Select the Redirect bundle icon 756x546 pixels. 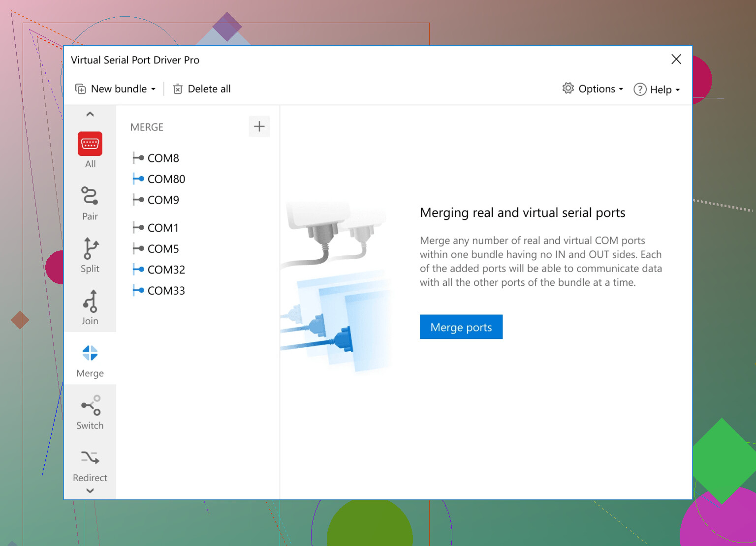coord(90,458)
